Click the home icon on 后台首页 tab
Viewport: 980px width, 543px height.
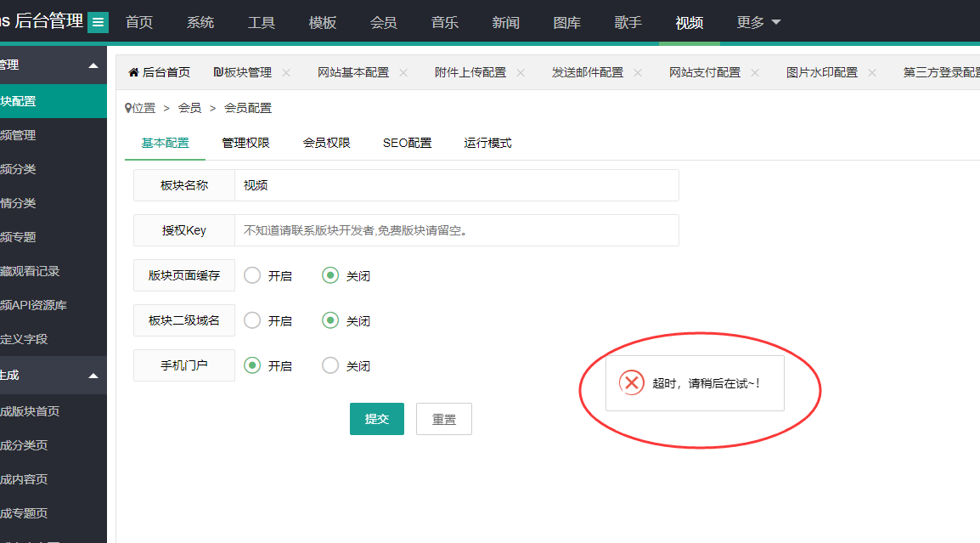133,73
